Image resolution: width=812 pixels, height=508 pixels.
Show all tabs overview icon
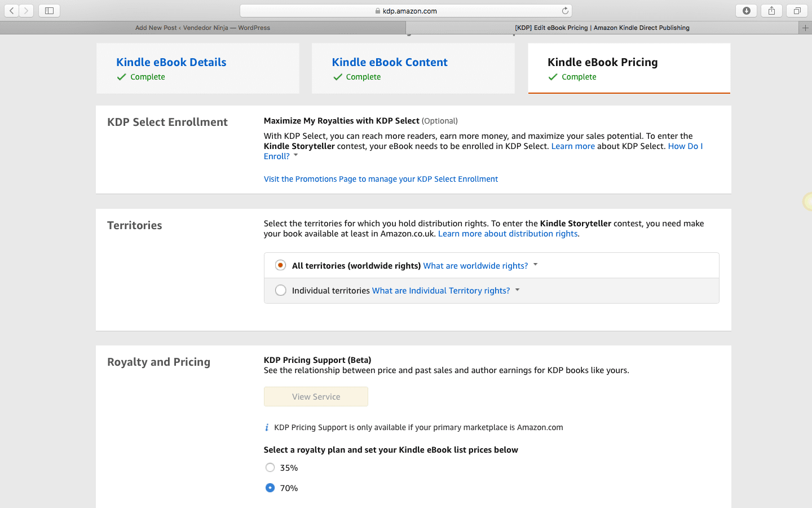tap(797, 11)
